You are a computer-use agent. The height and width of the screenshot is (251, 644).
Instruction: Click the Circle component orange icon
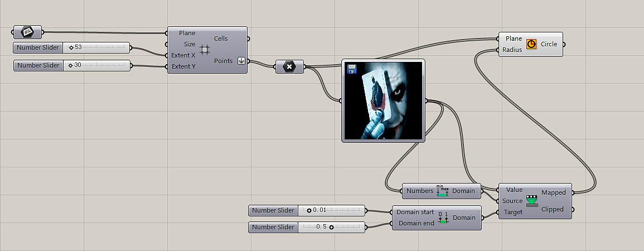pos(531,44)
